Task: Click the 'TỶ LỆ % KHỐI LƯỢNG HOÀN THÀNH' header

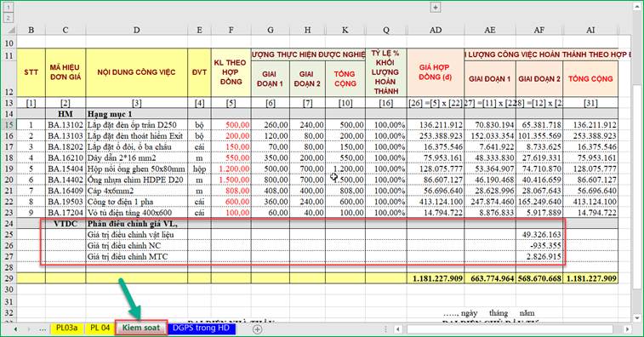Action: click(386, 72)
